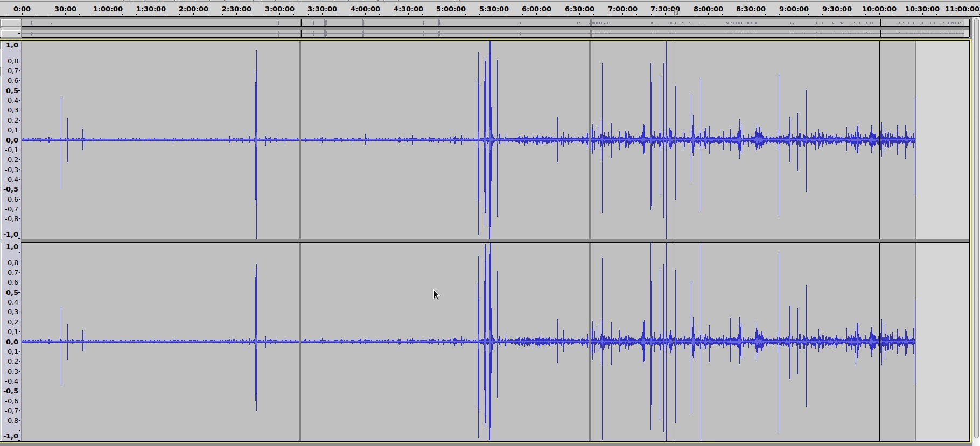Click the 3:00:00 mark on the time ruler
The image size is (980, 446).
(x=279, y=9)
